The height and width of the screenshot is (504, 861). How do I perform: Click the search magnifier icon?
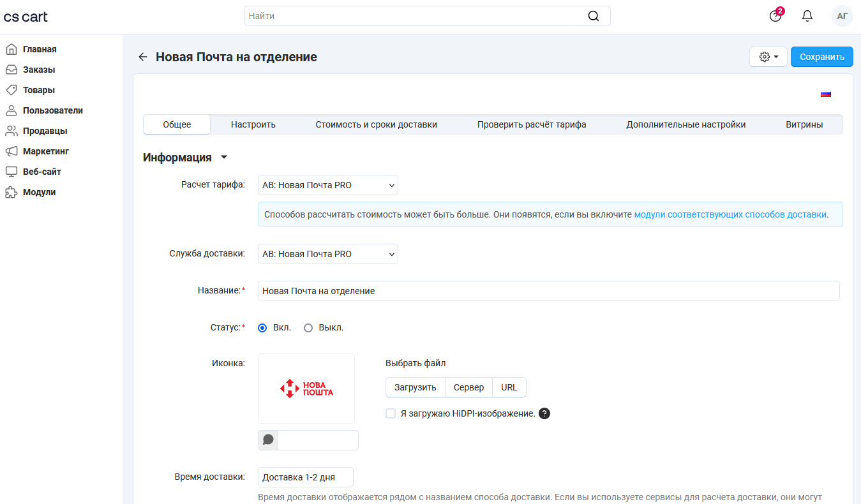point(594,16)
